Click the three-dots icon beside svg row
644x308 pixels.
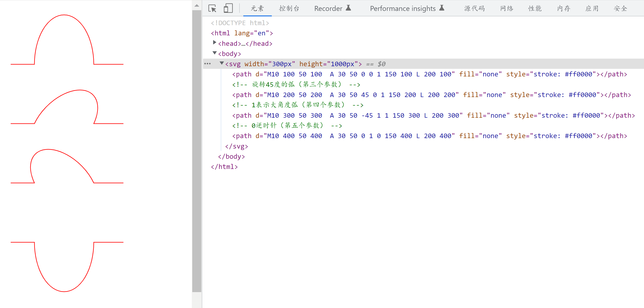[207, 64]
